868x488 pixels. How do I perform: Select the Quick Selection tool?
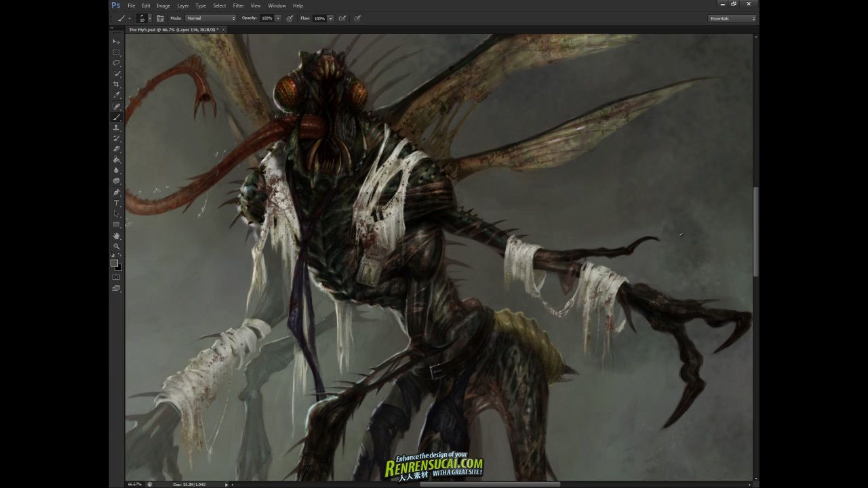(x=117, y=74)
